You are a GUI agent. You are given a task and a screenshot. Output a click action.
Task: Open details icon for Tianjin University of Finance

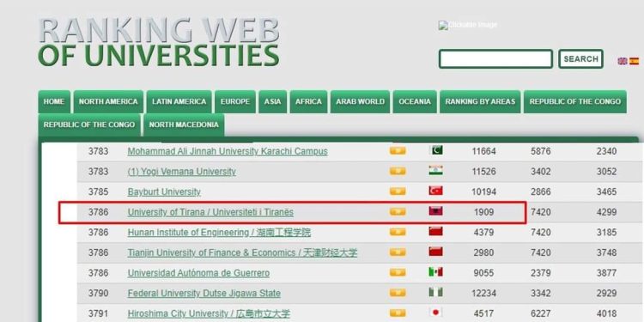(398, 252)
